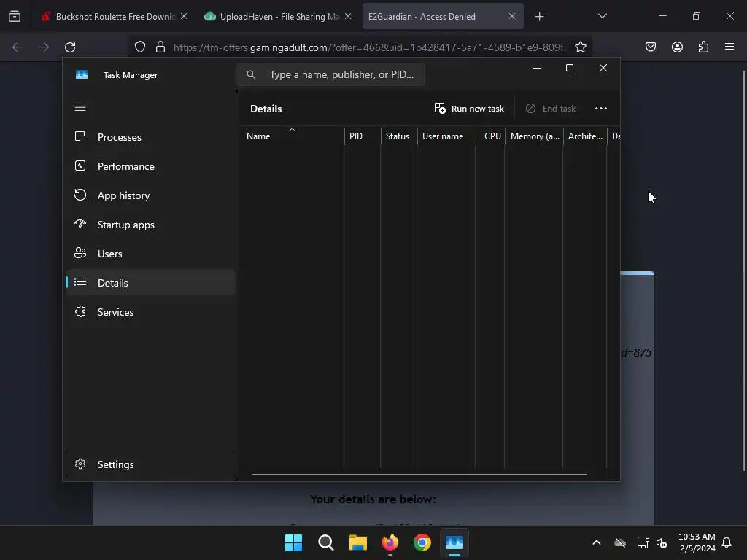Sort the details list by Name column
The width and height of the screenshot is (747, 560).
point(292,136)
